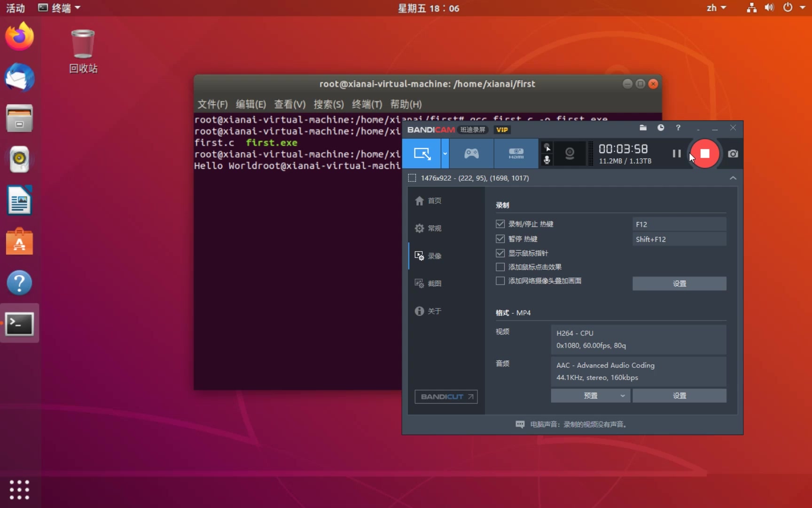Open the Files manager from dock
This screenshot has width=812, height=508.
(x=19, y=118)
